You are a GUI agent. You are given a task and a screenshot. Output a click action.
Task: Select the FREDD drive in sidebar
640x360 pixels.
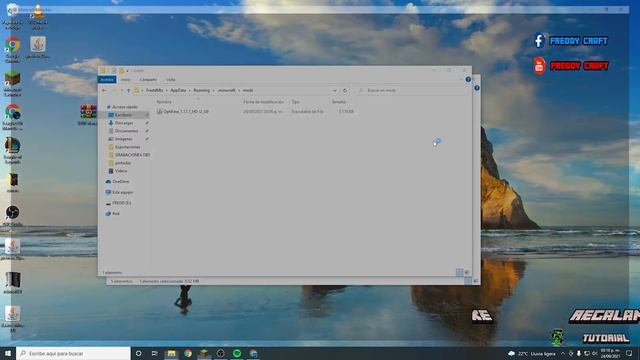click(x=121, y=203)
